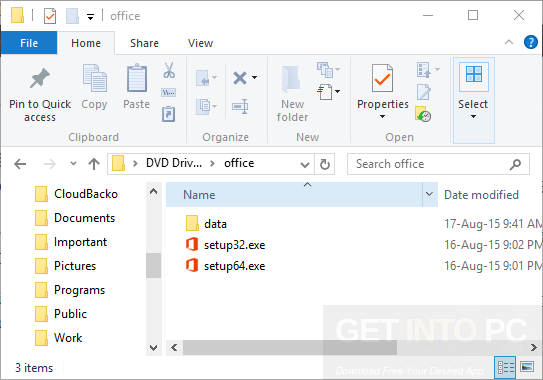The width and height of the screenshot is (543, 380).
Task: Sort by the Name column header
Action: [x=294, y=194]
